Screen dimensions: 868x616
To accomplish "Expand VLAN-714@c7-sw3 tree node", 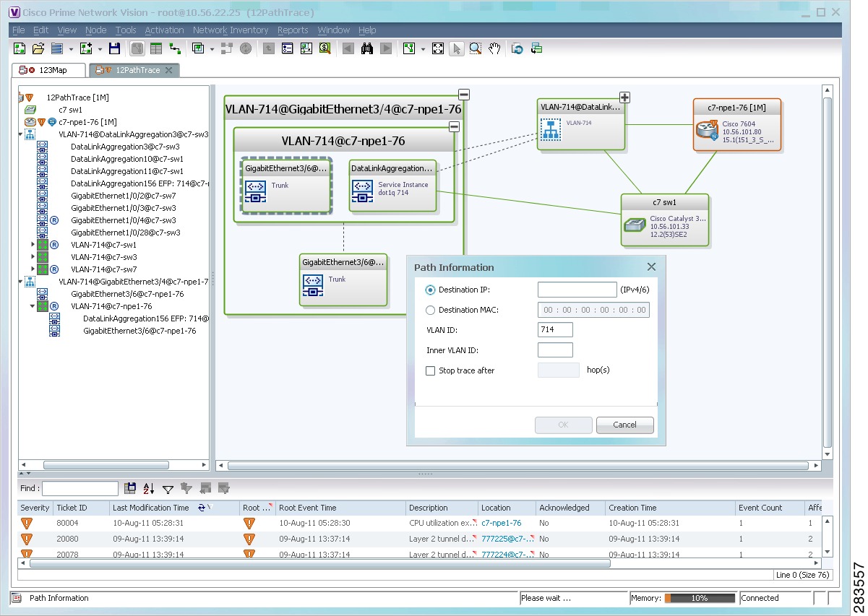I will (33, 257).
